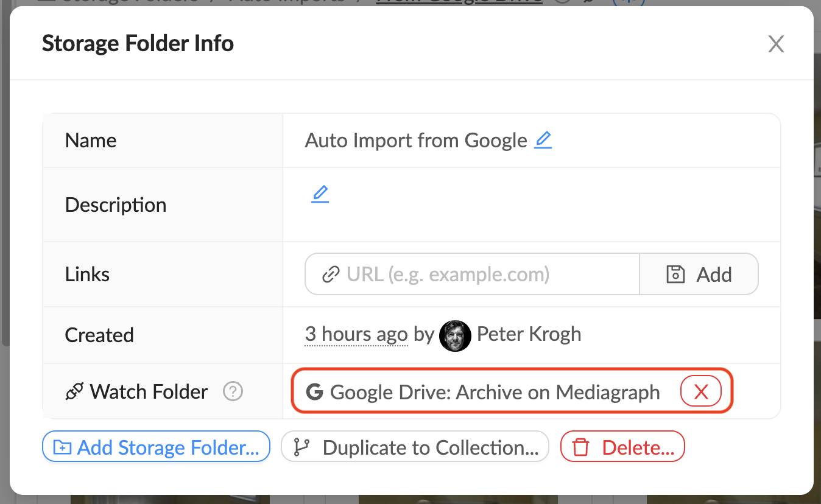
Task: Click the red Delete... button
Action: click(x=622, y=447)
